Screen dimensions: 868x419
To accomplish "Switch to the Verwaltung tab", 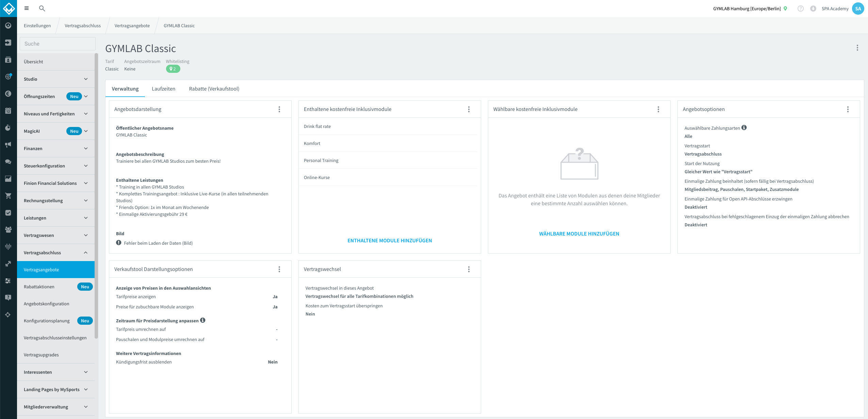I will (x=125, y=89).
